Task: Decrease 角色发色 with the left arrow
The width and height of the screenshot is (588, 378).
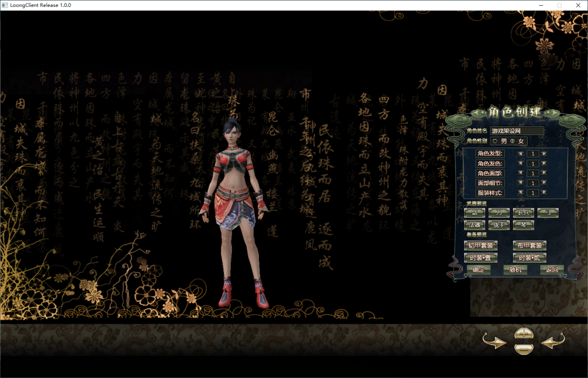Action: (x=520, y=163)
